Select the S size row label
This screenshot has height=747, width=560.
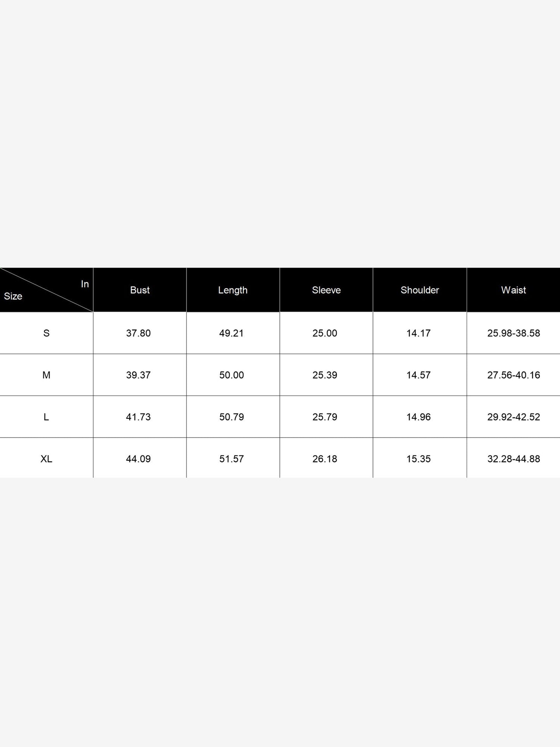click(47, 333)
